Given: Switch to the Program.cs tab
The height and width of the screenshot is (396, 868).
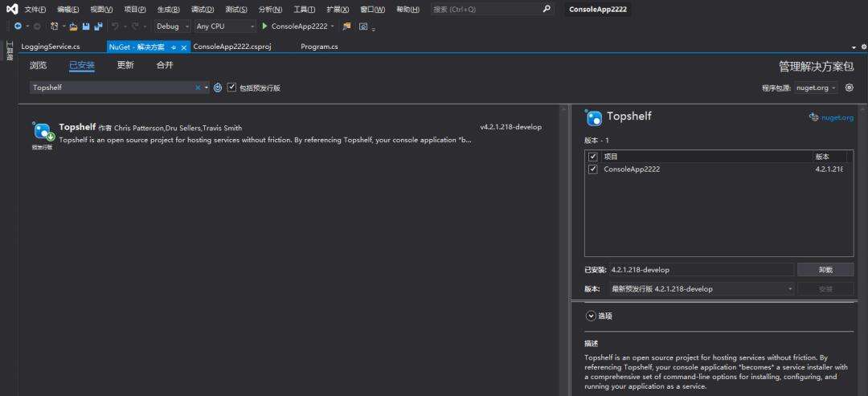Looking at the screenshot, I should (319, 47).
